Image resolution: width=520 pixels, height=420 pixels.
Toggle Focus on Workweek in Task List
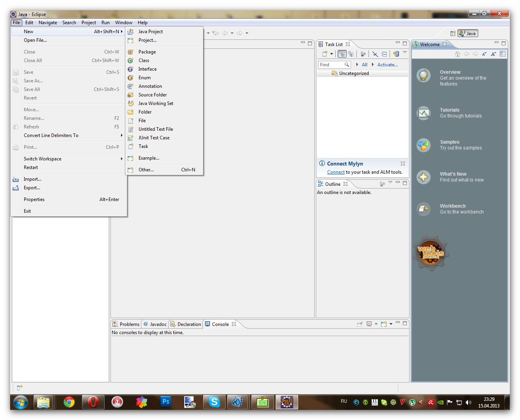click(x=363, y=54)
